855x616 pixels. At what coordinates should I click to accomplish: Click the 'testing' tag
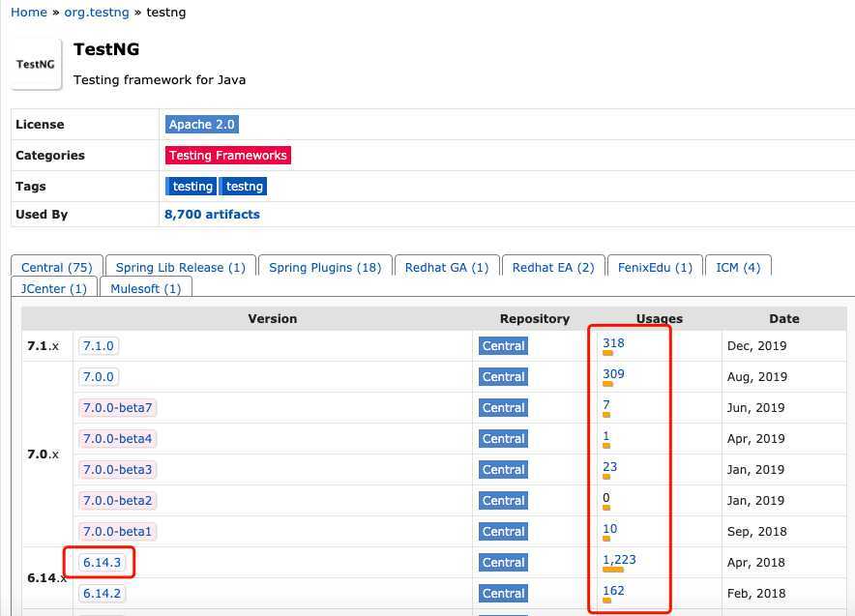click(191, 187)
